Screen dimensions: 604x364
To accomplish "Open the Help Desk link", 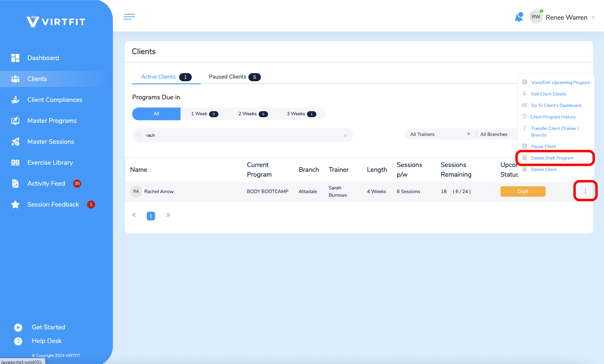I will click(47, 341).
